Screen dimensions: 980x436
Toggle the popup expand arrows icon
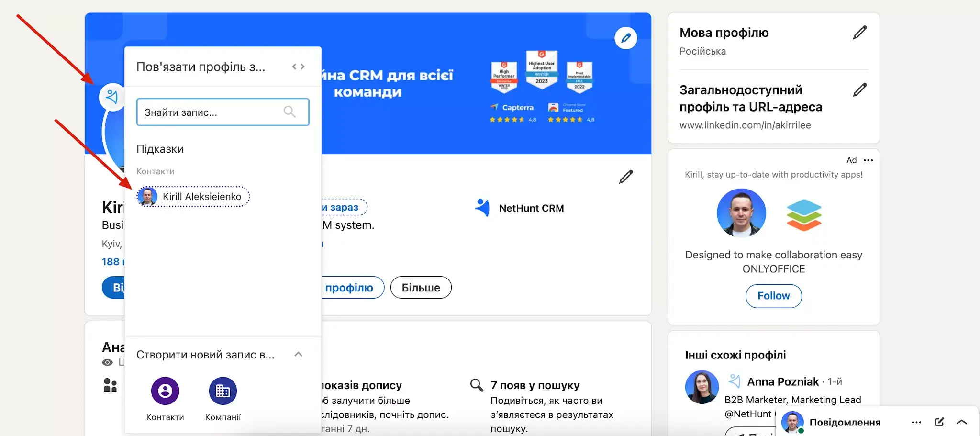[298, 67]
